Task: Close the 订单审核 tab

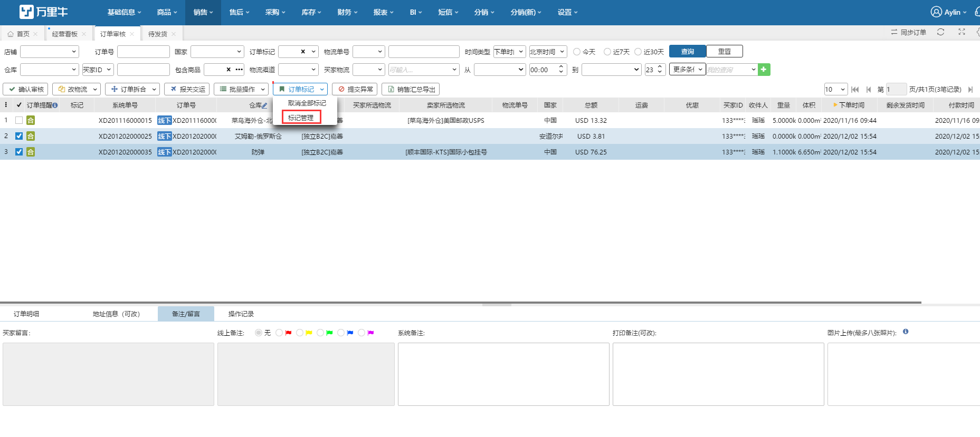Action: 132,34
